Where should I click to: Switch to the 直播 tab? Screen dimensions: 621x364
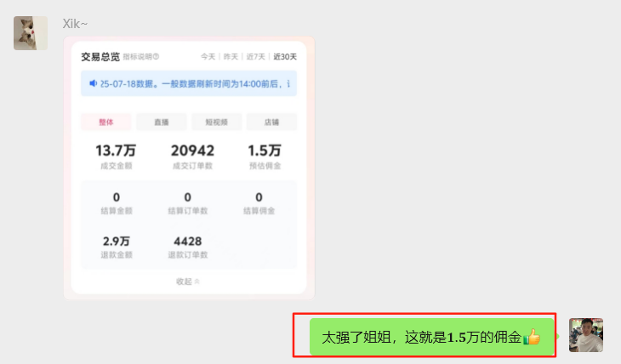(x=162, y=122)
